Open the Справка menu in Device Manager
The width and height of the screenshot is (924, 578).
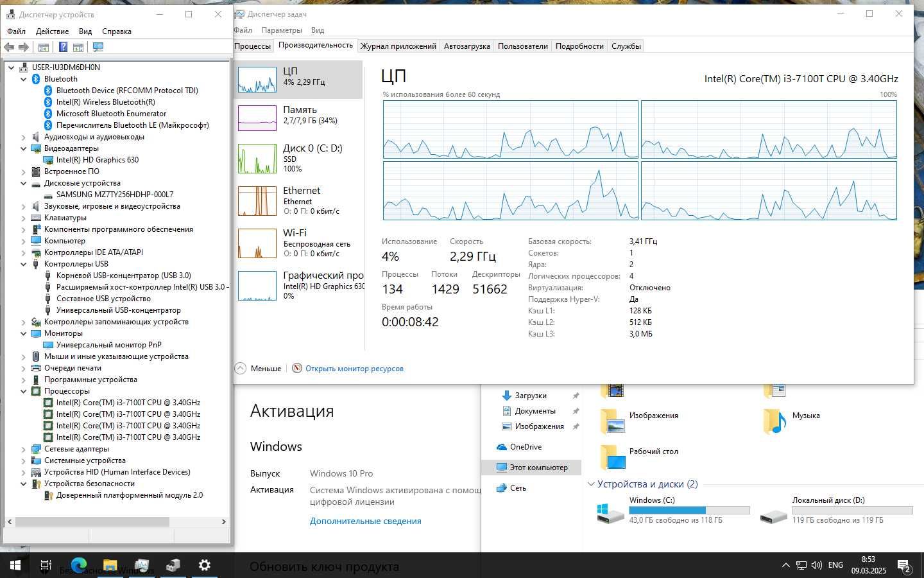[x=117, y=31]
